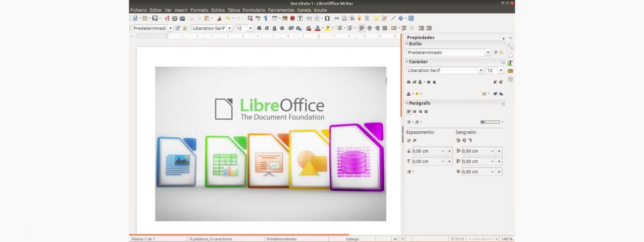
Task: Export document directly as PDF
Action: point(167,18)
